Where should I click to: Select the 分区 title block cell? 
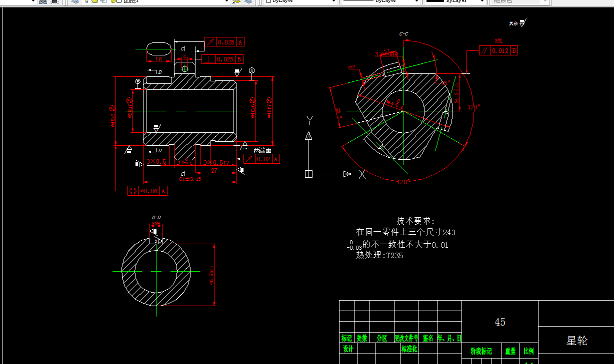click(381, 338)
